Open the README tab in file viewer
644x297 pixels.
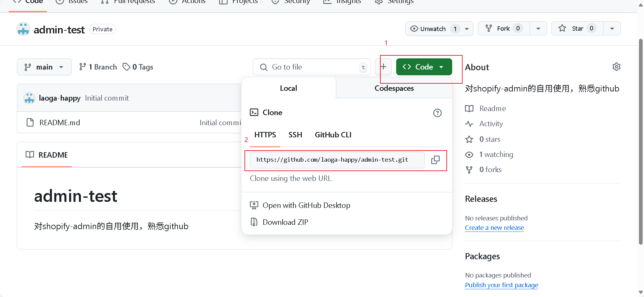pyautogui.click(x=47, y=155)
